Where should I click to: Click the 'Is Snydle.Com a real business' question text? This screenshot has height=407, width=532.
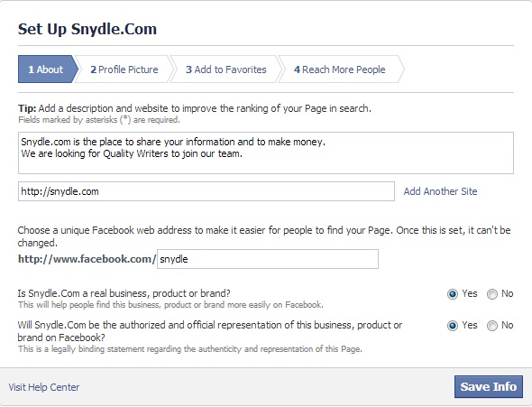(x=124, y=293)
